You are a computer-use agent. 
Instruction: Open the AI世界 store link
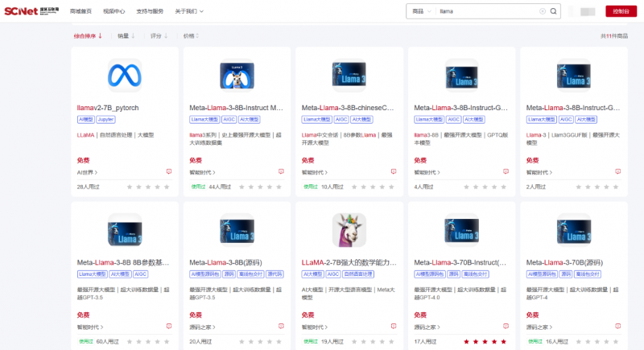point(87,173)
